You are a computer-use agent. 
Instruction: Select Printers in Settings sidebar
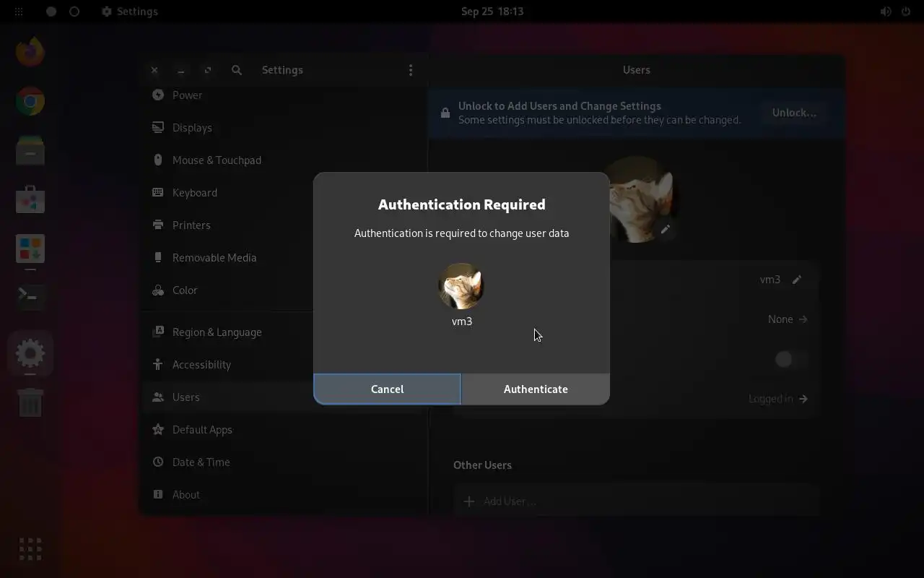(x=283, y=225)
